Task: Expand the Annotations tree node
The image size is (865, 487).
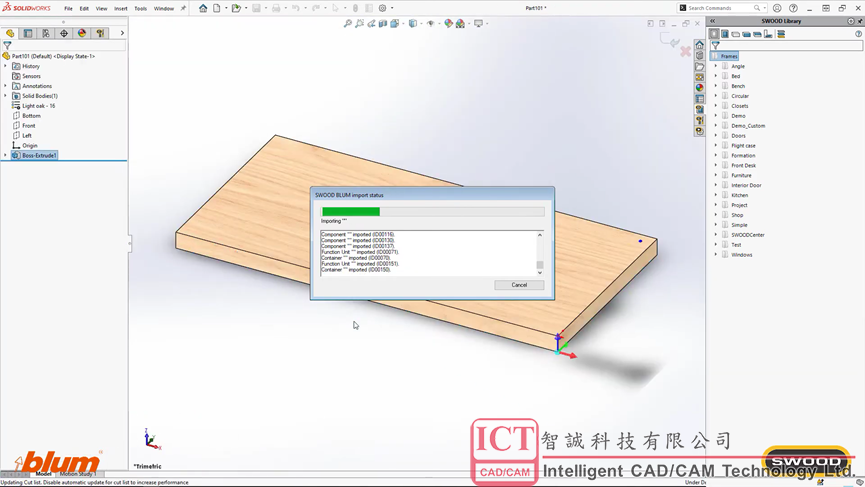Action: 6,86
